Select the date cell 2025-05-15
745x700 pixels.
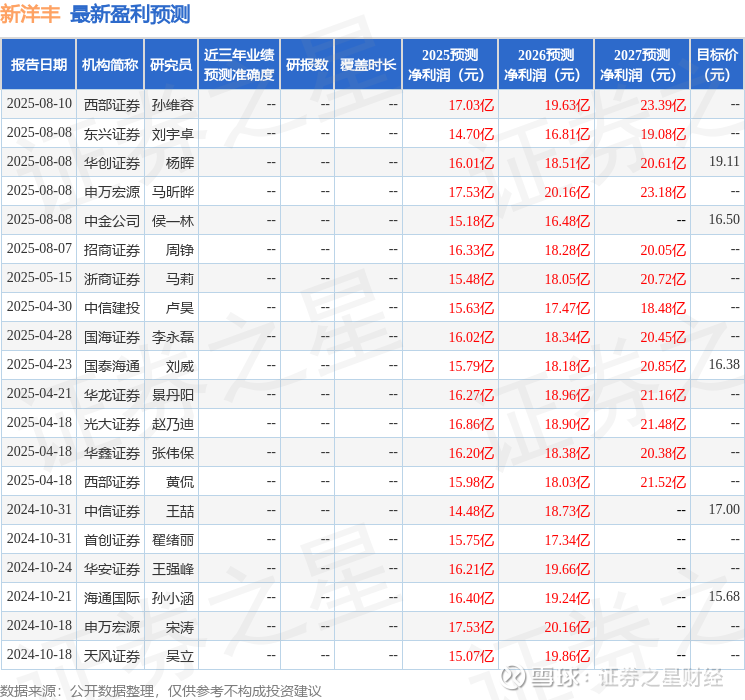click(39, 278)
